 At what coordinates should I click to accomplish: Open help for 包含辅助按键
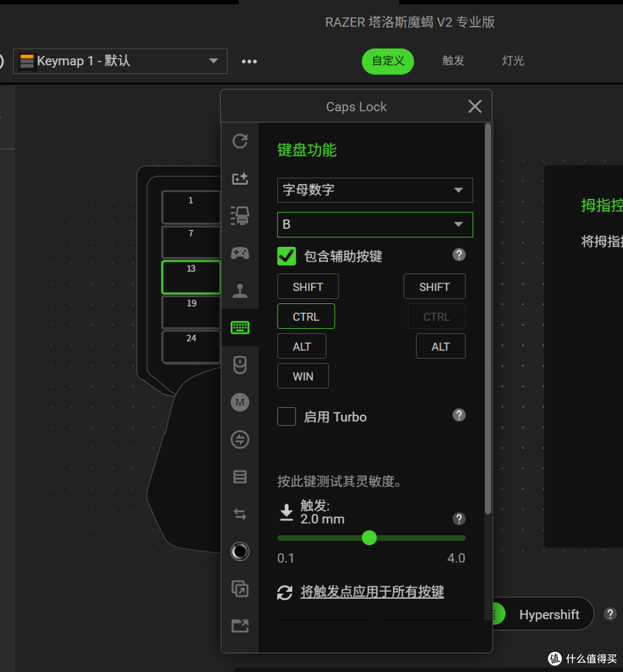click(x=459, y=255)
